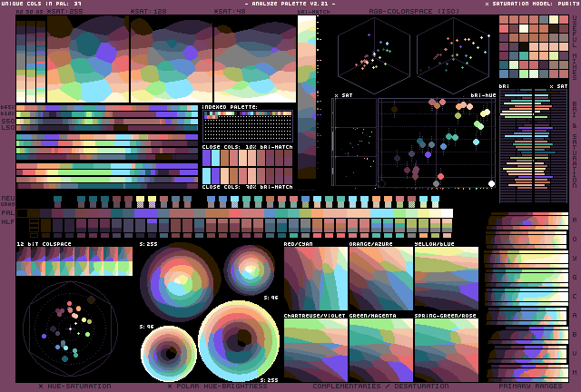Screen dimensions: 581x392
Task: Click the Red/Cyan complementary gradient tile
Action: (315, 279)
